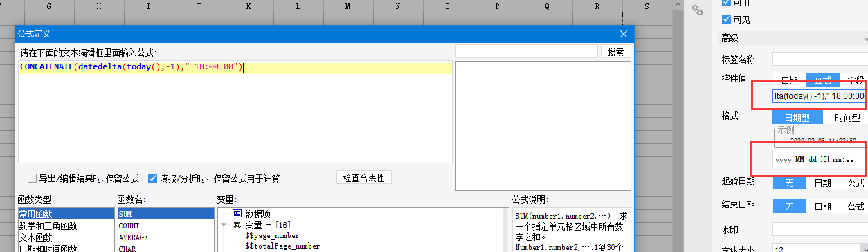Select the $$page_number variable
This screenshot has width=868, height=252.
pos(273,235)
